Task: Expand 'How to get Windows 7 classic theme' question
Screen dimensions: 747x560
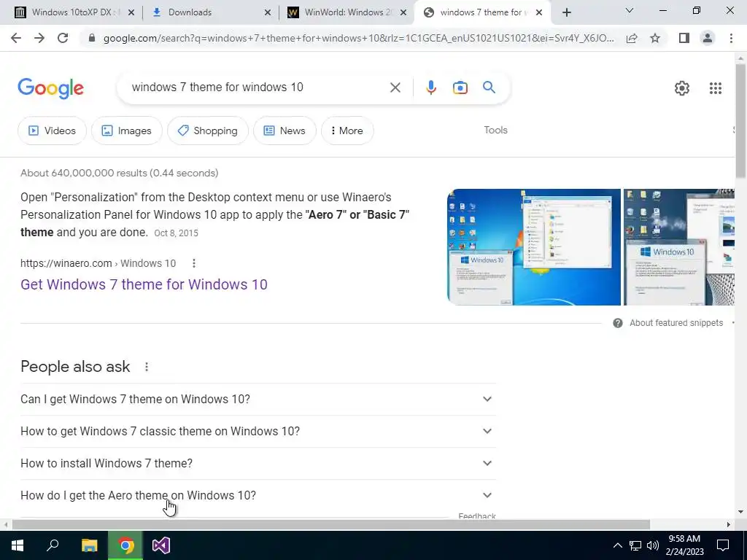Action: pyautogui.click(x=258, y=431)
